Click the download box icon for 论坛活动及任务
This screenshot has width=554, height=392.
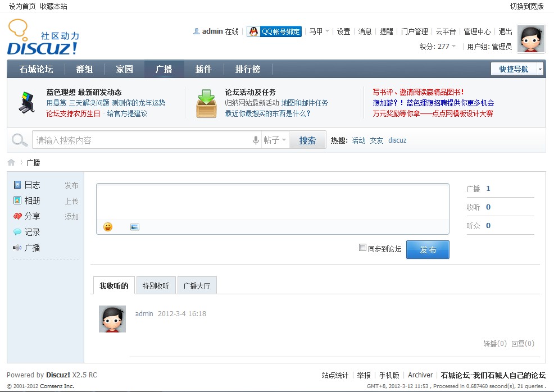[206, 103]
